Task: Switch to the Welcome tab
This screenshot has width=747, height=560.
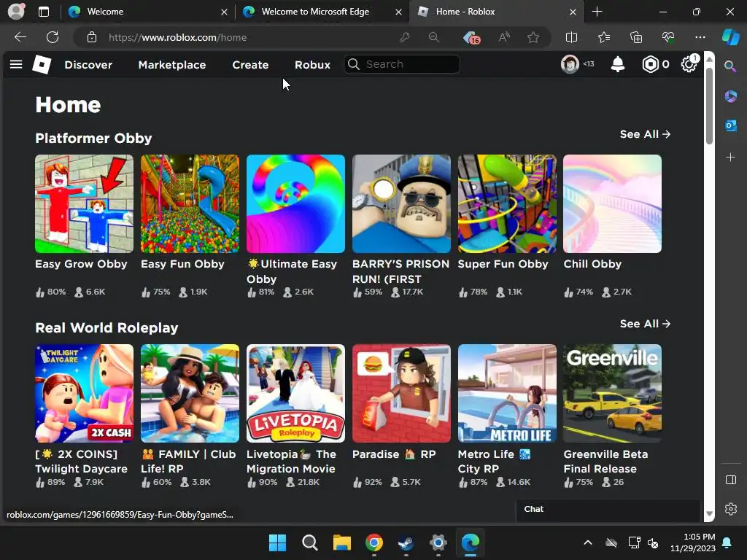Action: [147, 12]
